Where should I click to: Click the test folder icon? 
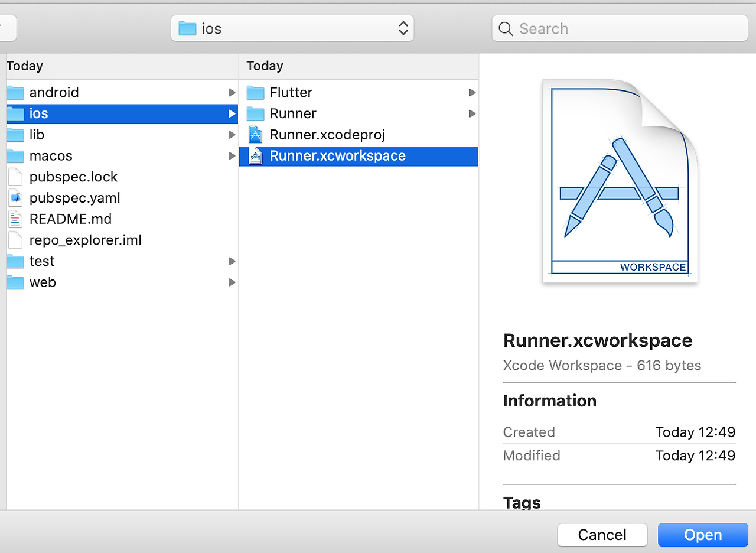pos(15,262)
